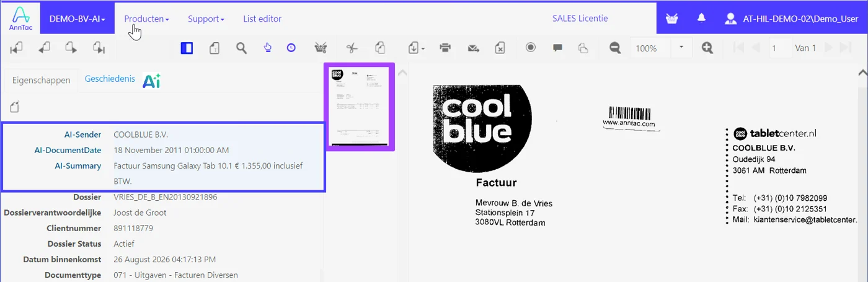Print the document with the printer icon
868x282 pixels.
coord(445,48)
